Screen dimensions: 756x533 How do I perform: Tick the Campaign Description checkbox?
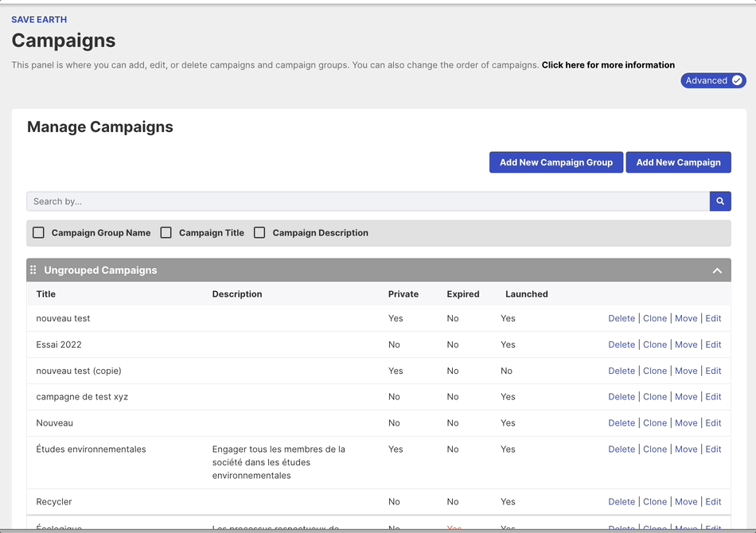(259, 233)
